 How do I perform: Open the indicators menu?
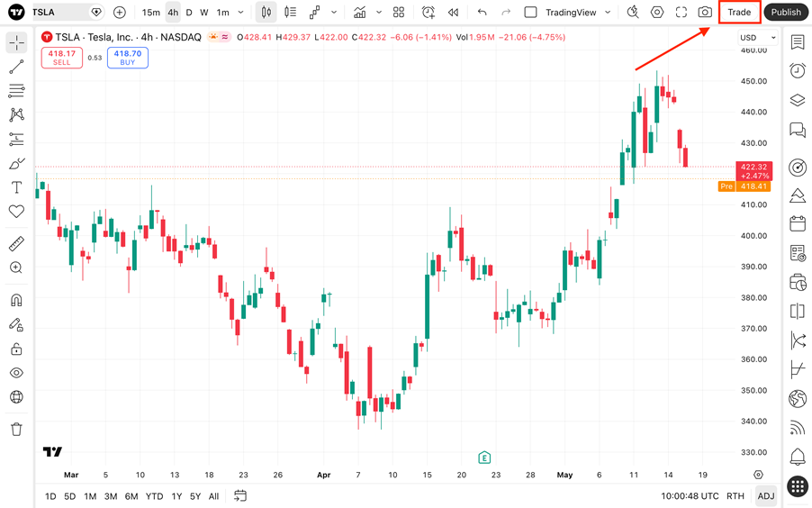359,12
